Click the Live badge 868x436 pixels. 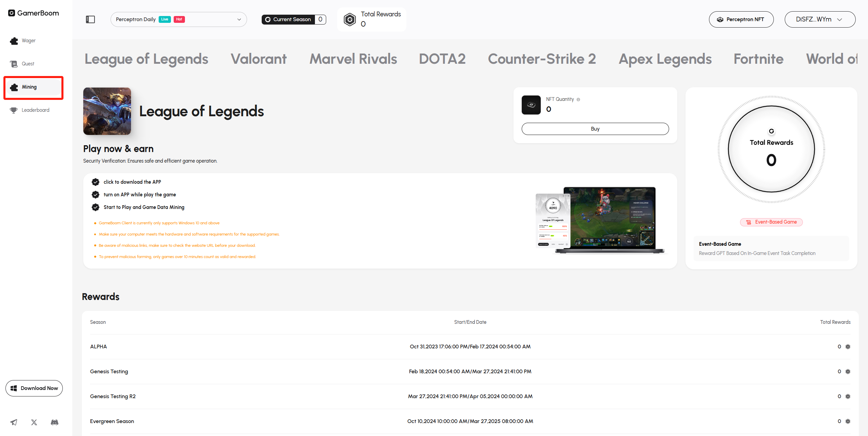coord(165,19)
